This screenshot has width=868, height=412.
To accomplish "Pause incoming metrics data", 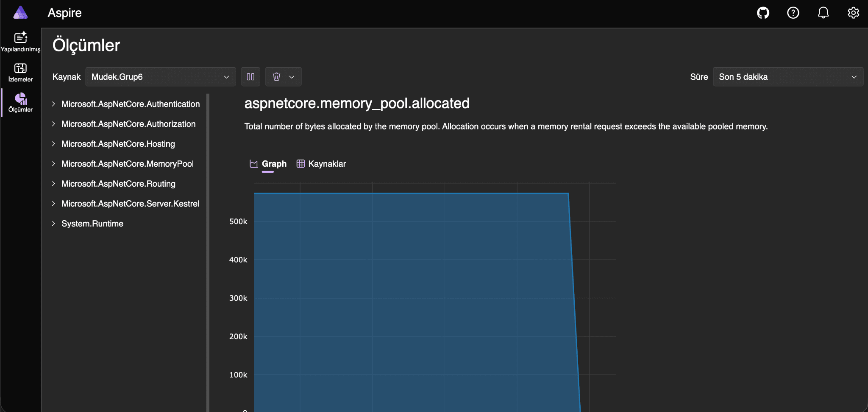I will click(250, 77).
